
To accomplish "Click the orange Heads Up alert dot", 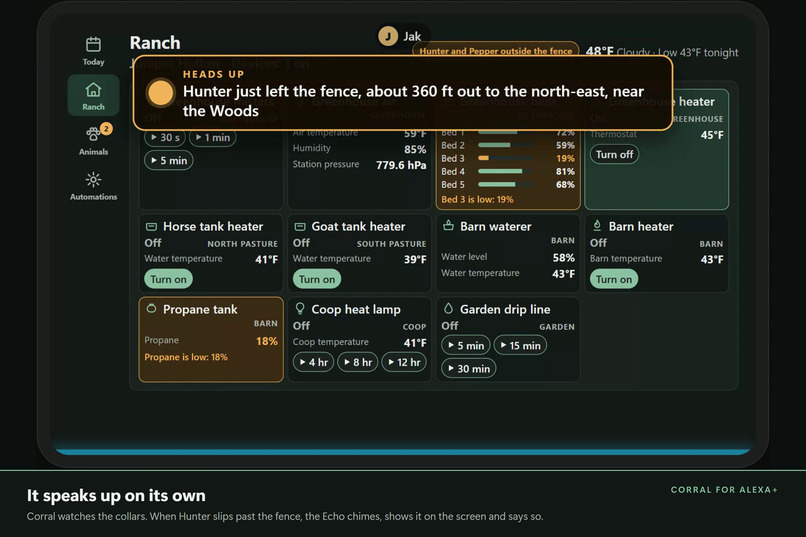I will [x=160, y=93].
